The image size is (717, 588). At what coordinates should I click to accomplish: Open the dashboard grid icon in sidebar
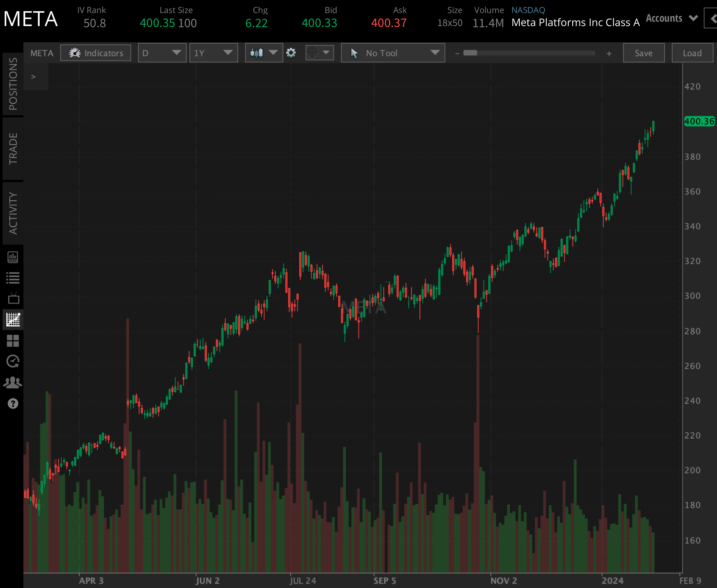point(13,340)
